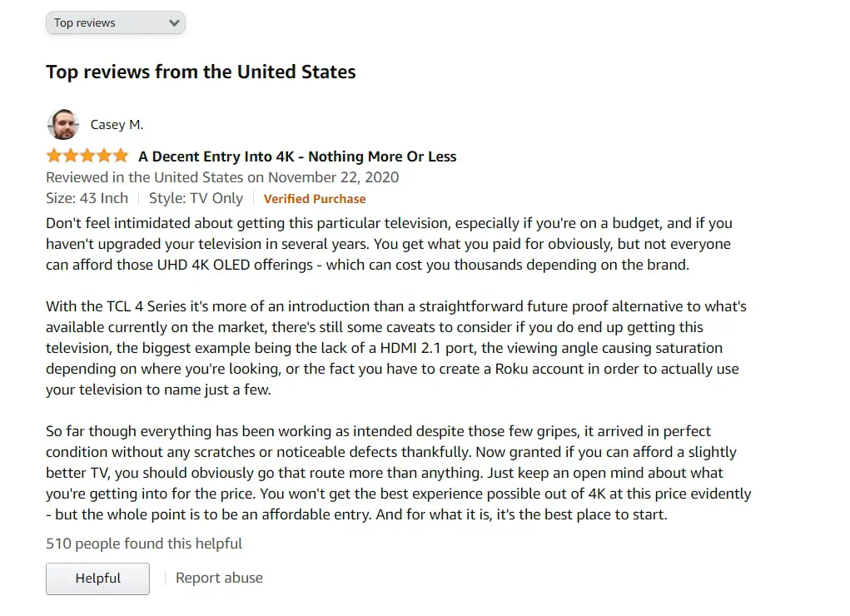The image size is (850, 616).
Task: Click the last star in the rating
Action: click(121, 156)
